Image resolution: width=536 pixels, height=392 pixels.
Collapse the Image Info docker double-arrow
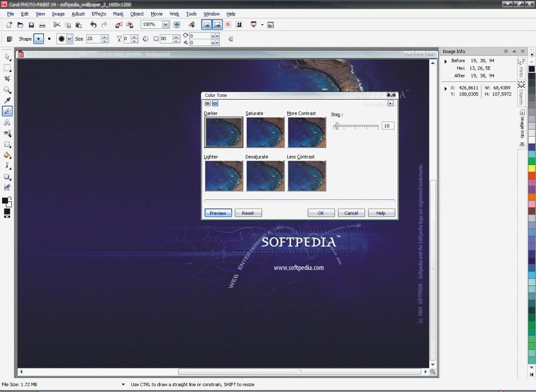[x=506, y=51]
